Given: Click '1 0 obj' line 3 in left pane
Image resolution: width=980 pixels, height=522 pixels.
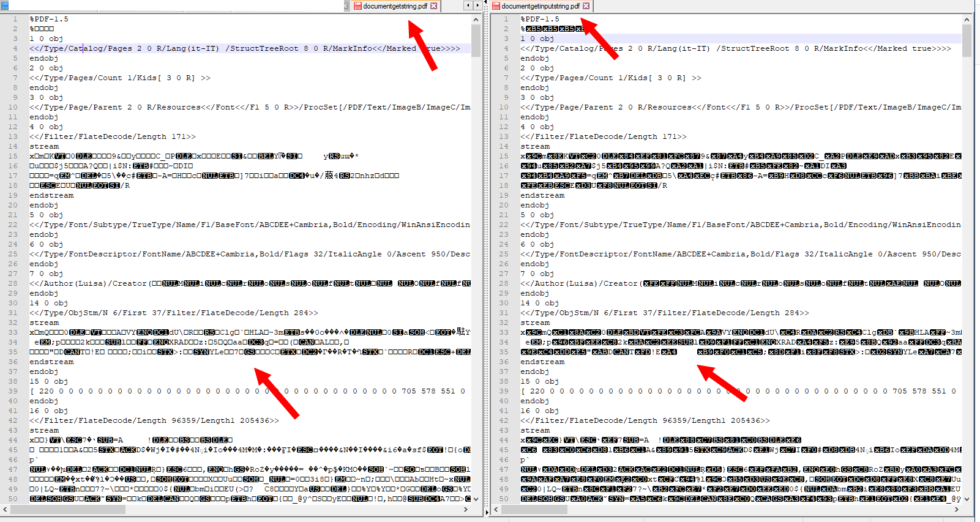Looking at the screenshot, I should 47,39.
